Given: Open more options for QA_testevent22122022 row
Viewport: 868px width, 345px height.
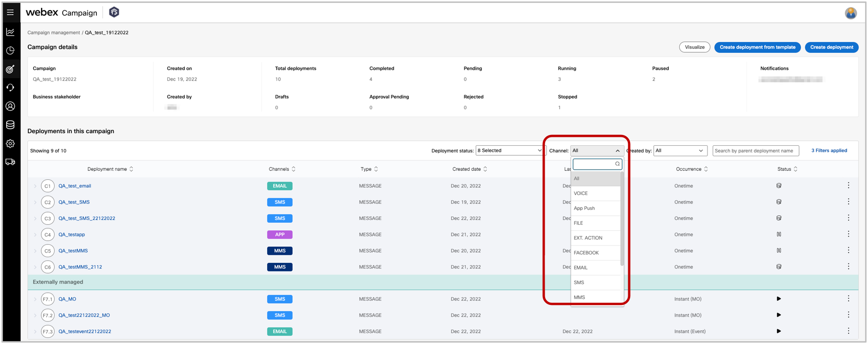Looking at the screenshot, I should [848, 331].
